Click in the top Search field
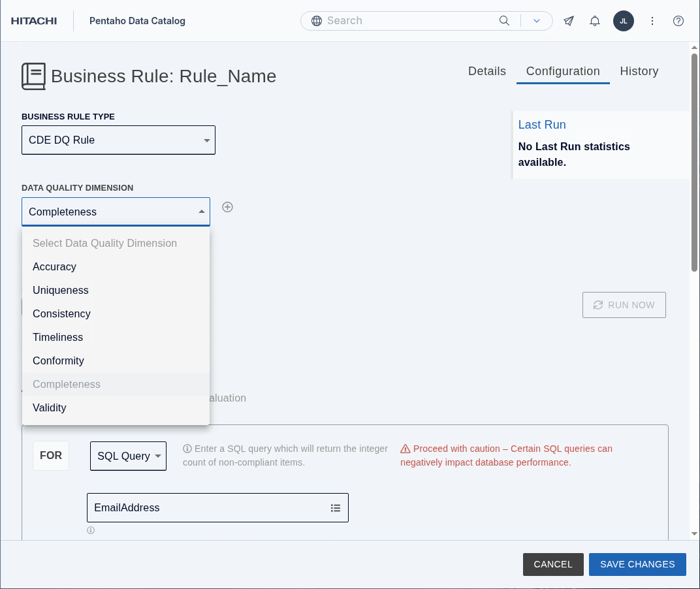 point(408,21)
